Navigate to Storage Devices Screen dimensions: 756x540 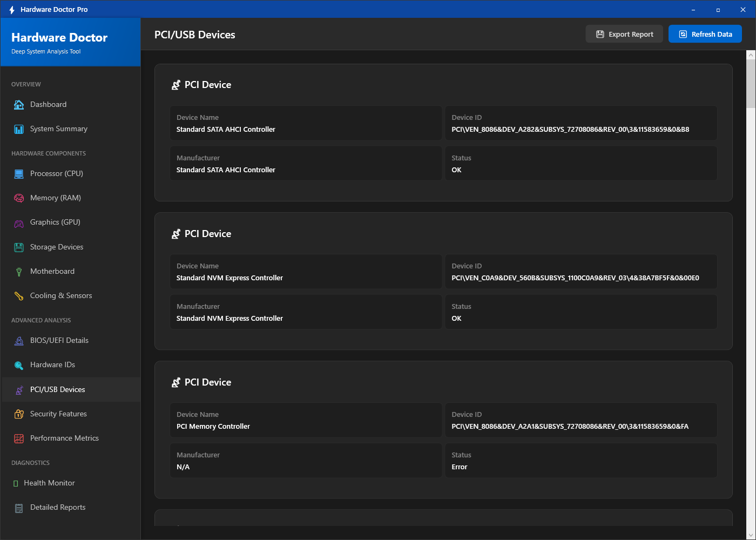[71, 247]
